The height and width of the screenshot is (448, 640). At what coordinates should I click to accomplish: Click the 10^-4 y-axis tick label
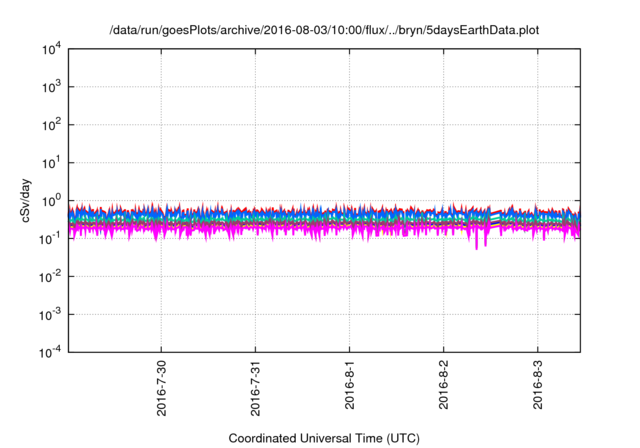(51, 353)
